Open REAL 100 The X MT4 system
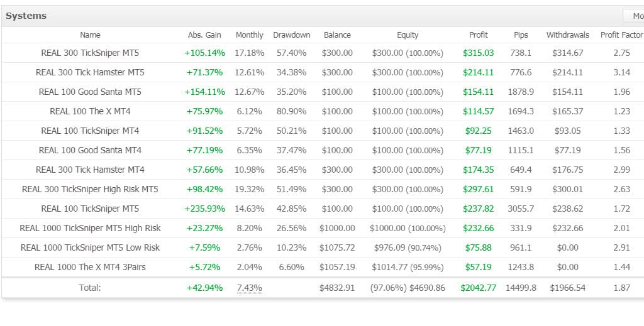Screen dimensions: 644x326 tap(90, 111)
